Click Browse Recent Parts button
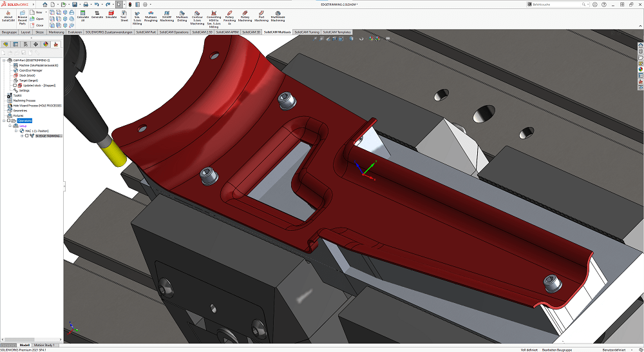 pos(23,17)
